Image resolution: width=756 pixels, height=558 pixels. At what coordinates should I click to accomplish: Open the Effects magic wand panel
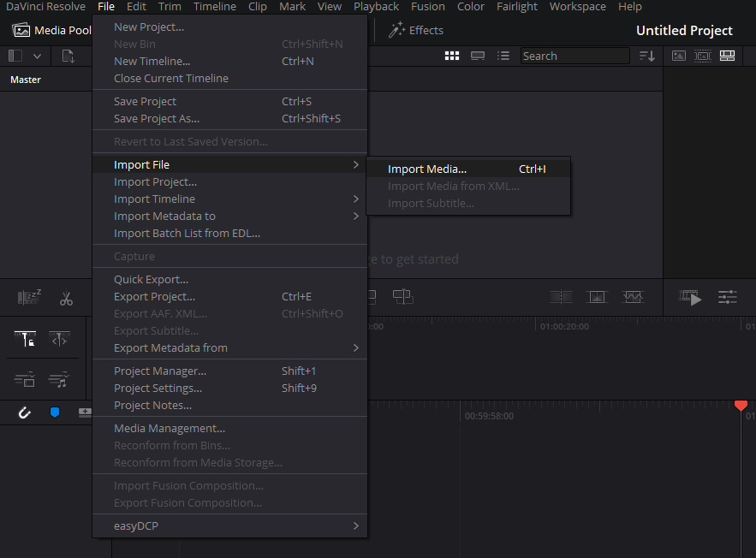[x=396, y=30]
